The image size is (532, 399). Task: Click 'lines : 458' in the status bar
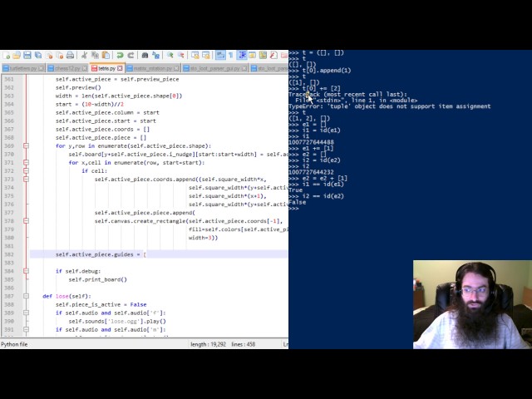pyautogui.click(x=244, y=344)
